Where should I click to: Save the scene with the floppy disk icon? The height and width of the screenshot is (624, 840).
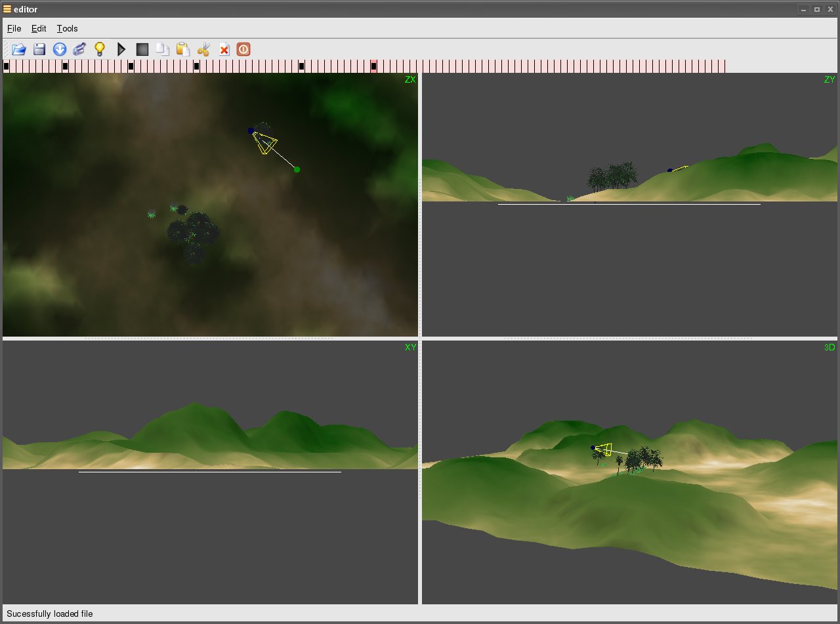click(39, 49)
